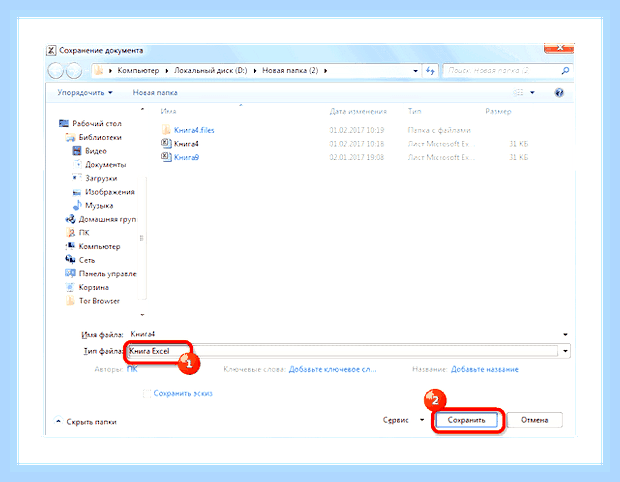This screenshot has width=620, height=482.
Task: Expand arrow after Компьютер in breadcrumb
Action: click(166, 71)
